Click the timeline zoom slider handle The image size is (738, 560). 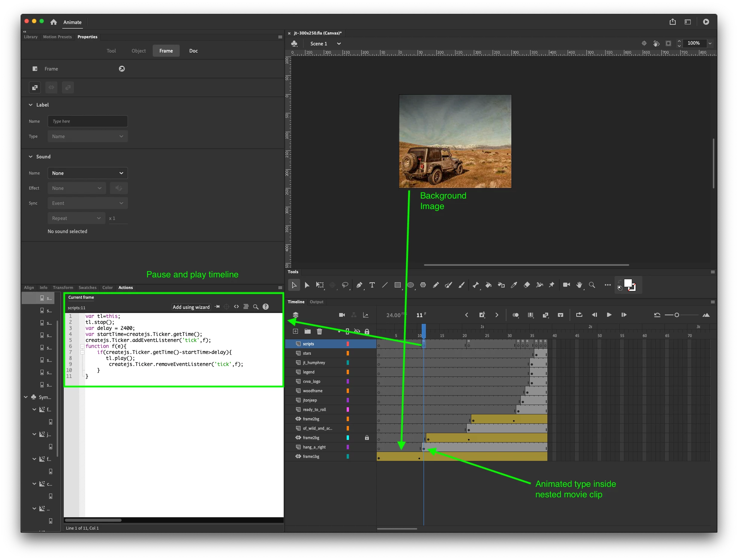pos(677,315)
